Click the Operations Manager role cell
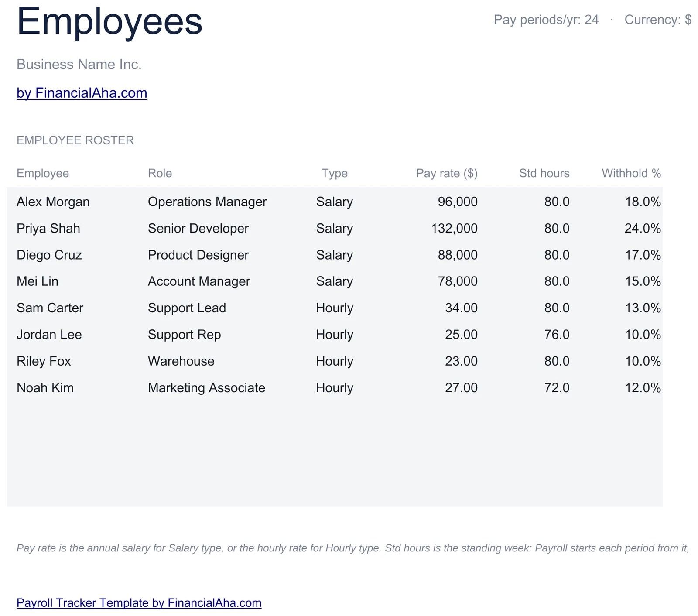 click(207, 202)
